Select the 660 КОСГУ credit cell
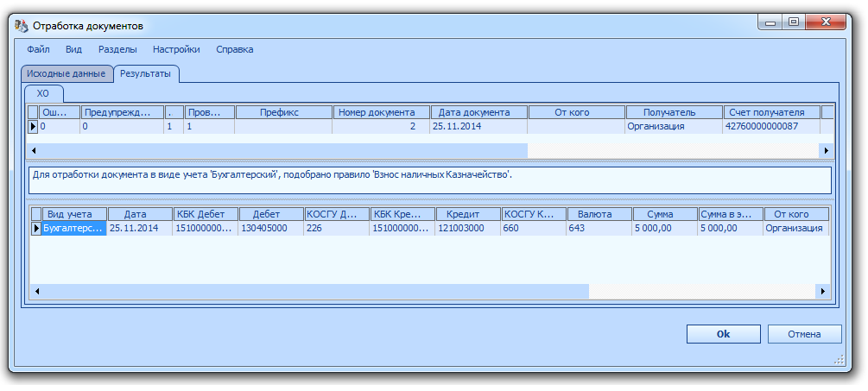Screen dimensions: 868x391 pyautogui.click(x=534, y=229)
